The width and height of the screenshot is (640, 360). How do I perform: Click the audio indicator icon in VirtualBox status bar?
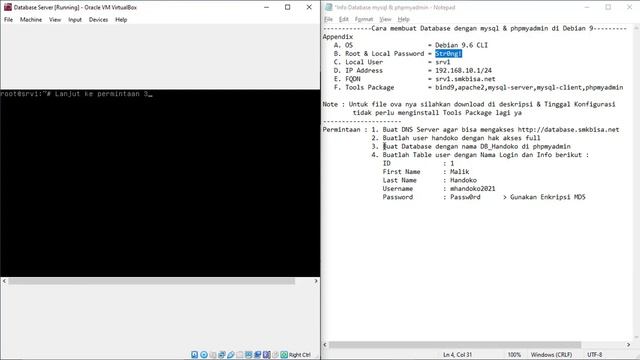click(213, 355)
